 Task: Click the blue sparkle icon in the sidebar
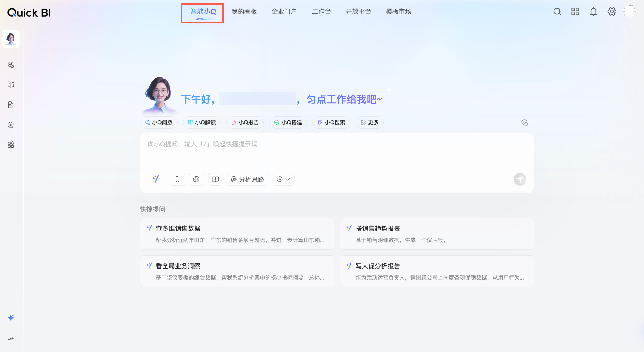[11, 318]
